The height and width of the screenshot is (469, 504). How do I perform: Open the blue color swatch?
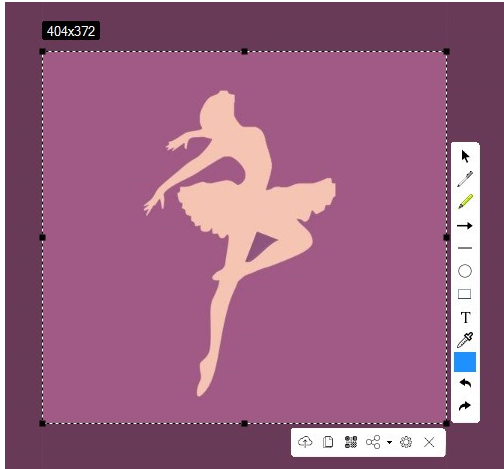tap(465, 362)
